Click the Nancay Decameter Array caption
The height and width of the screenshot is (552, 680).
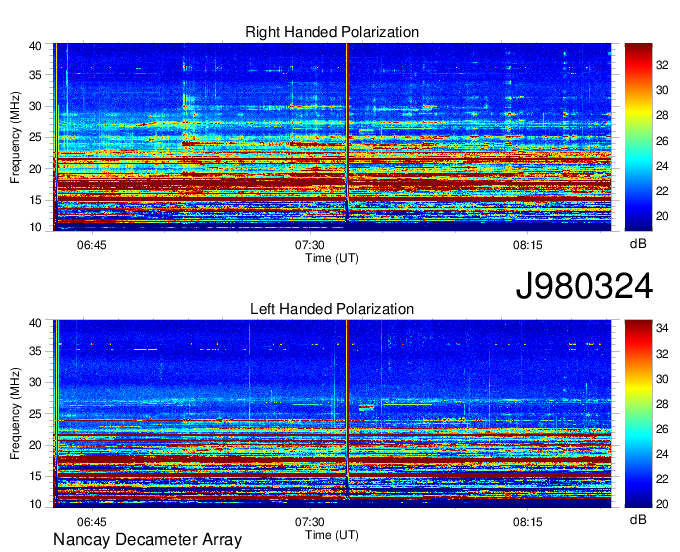[147, 540]
